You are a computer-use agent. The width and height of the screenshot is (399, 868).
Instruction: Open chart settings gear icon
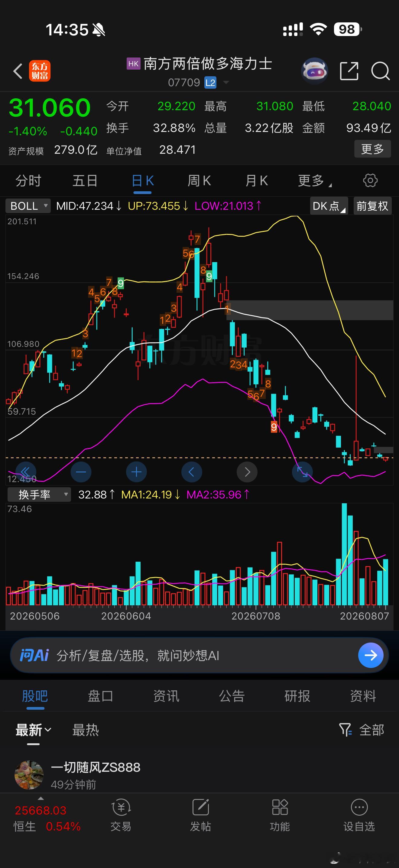[x=370, y=181]
